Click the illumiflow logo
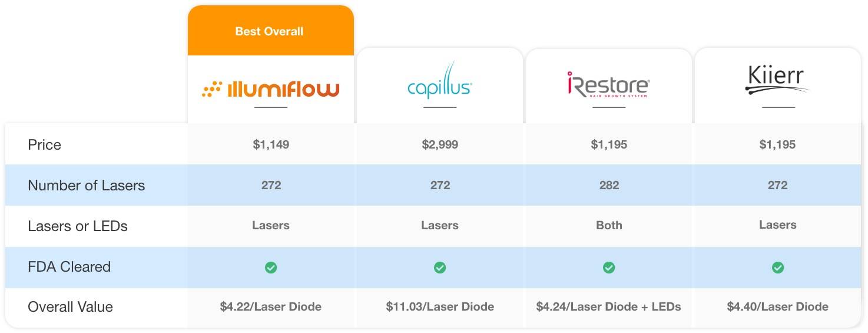Screen dimensions: 868x333 click(x=271, y=89)
